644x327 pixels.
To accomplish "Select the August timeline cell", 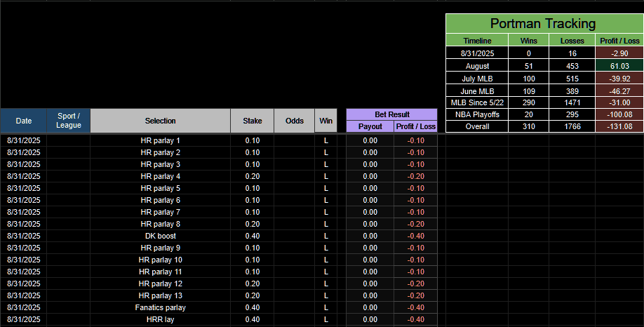I will click(477, 66).
